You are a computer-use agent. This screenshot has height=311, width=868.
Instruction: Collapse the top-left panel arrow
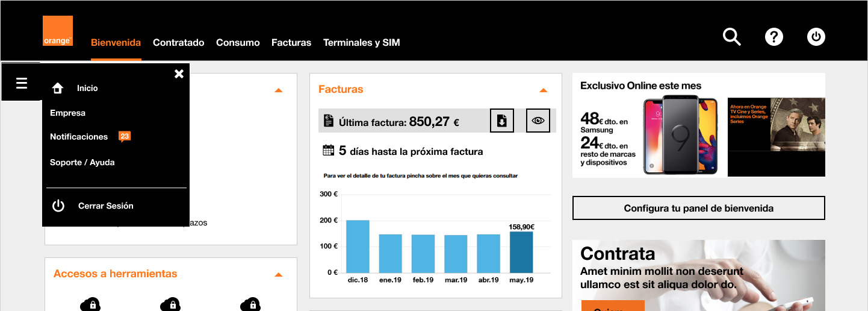tap(278, 90)
